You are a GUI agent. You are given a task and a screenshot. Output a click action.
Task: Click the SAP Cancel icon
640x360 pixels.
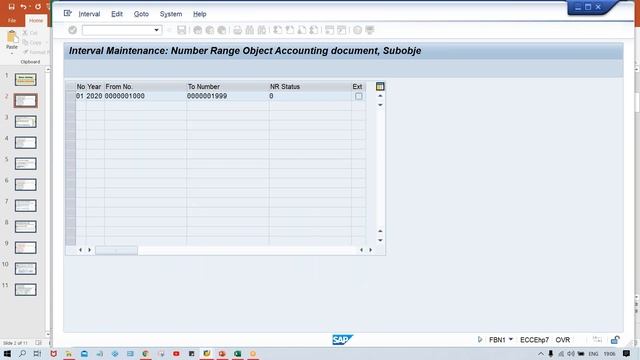[x=222, y=30]
